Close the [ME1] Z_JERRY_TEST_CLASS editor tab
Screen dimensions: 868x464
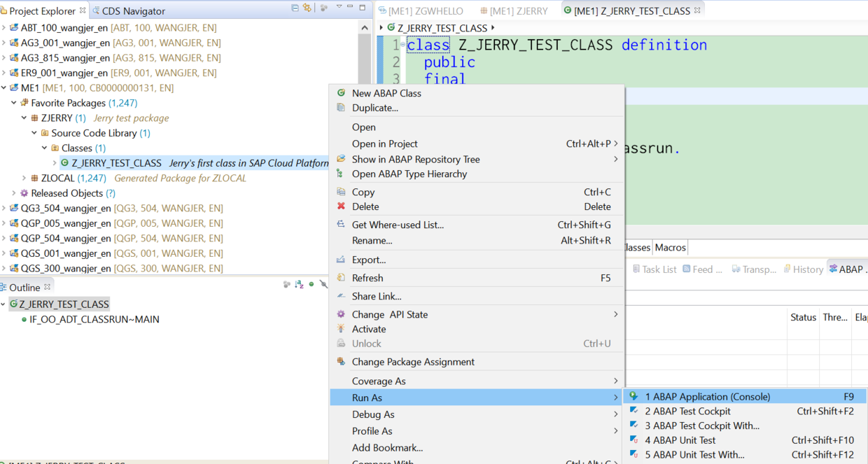pos(697,10)
